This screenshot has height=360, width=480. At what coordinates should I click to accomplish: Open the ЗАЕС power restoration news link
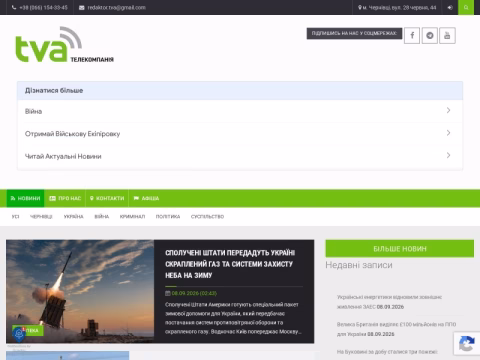[389, 302]
